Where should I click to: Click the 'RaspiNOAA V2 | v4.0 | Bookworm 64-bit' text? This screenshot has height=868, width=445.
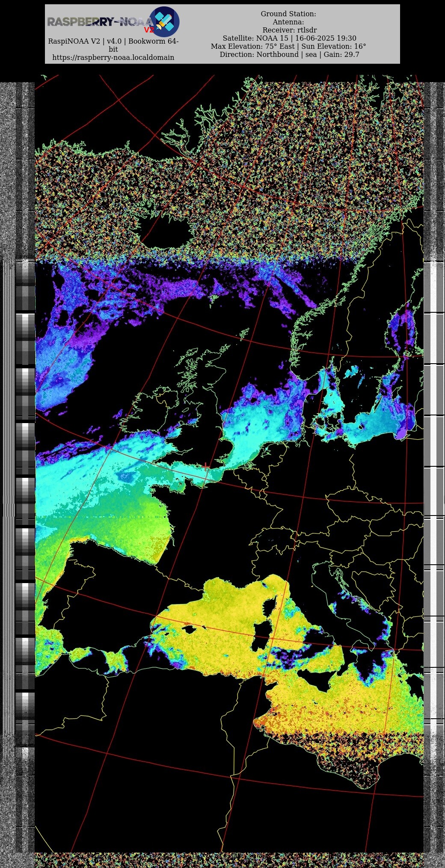tap(113, 45)
